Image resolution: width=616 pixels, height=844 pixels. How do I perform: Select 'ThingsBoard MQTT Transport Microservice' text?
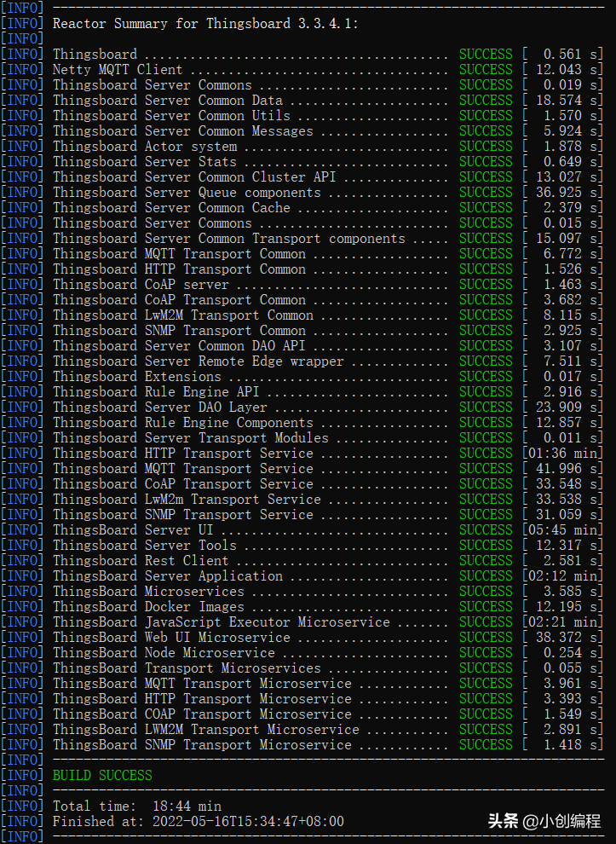(202, 683)
